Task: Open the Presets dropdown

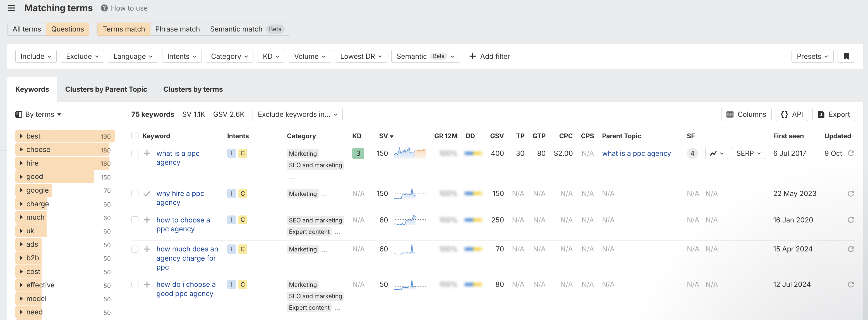Action: [x=812, y=56]
